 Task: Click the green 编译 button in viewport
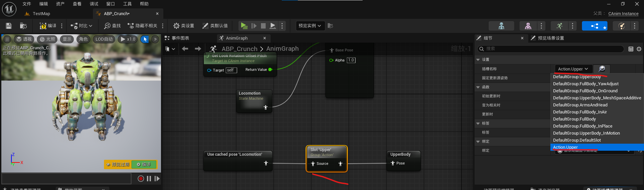(144, 164)
